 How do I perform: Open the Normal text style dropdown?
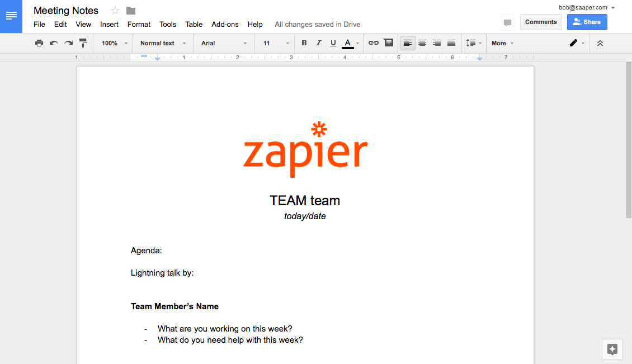163,43
